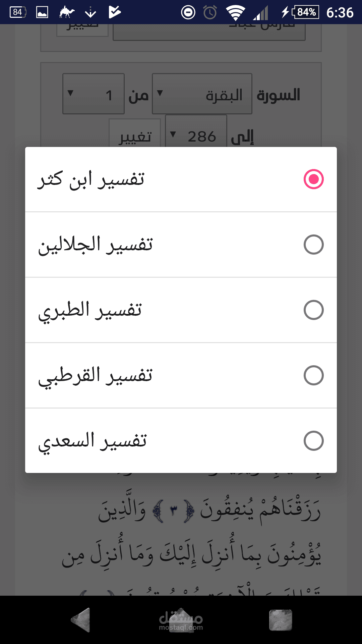Tap the تفسير الجلالين list entry text
This screenshot has height=644, width=362.
coord(95,245)
